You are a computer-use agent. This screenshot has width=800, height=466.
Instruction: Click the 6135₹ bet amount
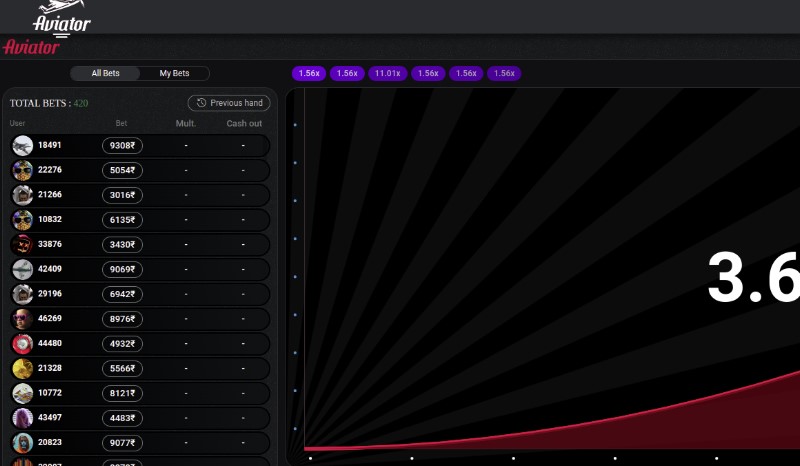(x=122, y=220)
